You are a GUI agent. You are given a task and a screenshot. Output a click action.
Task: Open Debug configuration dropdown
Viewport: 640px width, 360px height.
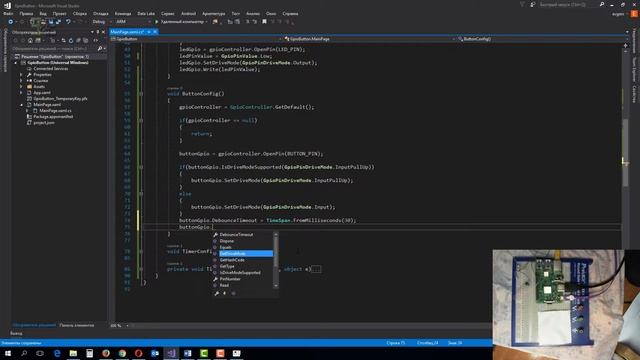102,22
